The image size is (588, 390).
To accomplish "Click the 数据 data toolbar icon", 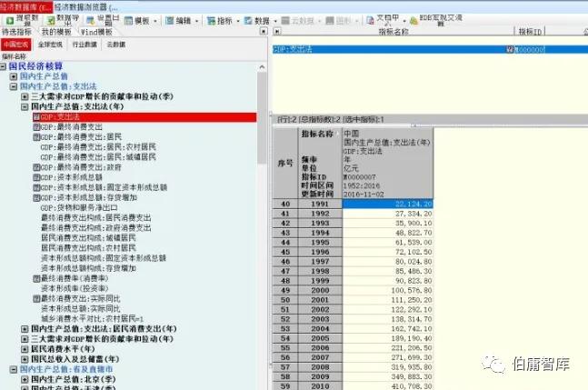I will pyautogui.click(x=248, y=21).
